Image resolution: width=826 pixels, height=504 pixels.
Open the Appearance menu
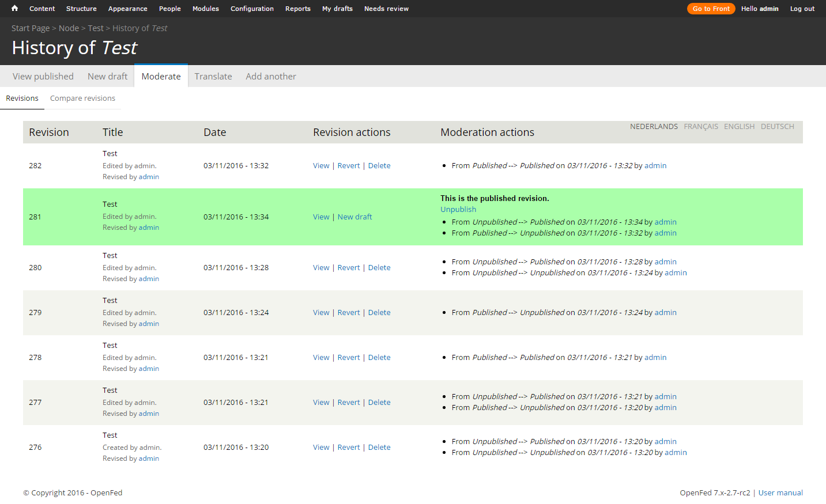coord(127,9)
